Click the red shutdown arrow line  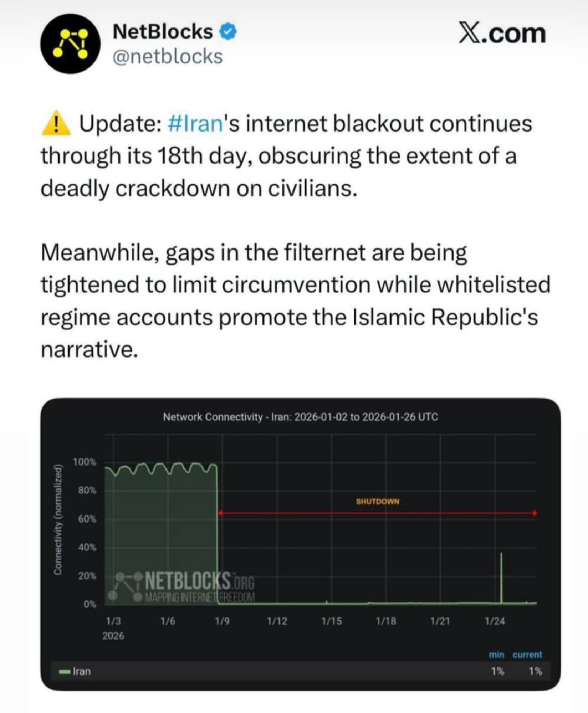click(x=377, y=513)
